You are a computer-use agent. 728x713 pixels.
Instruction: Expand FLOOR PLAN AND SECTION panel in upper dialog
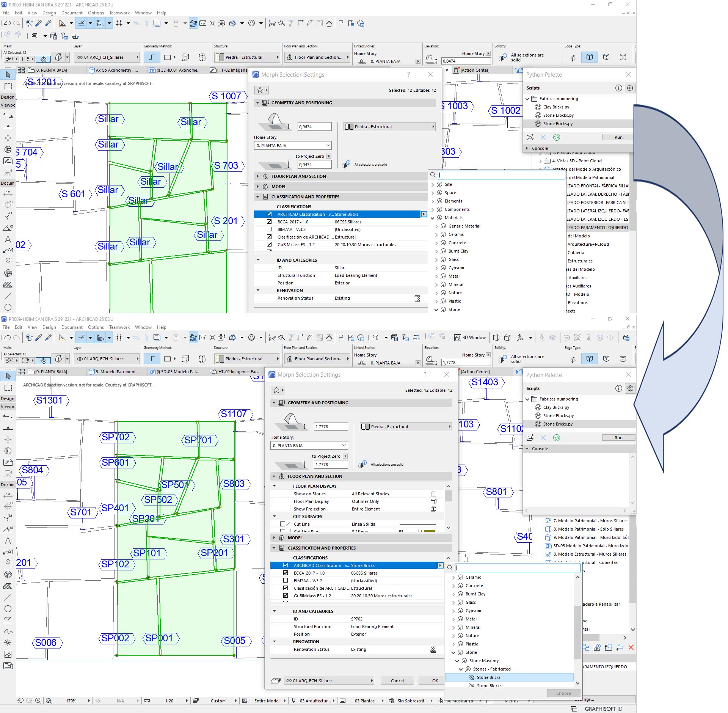pyautogui.click(x=258, y=176)
